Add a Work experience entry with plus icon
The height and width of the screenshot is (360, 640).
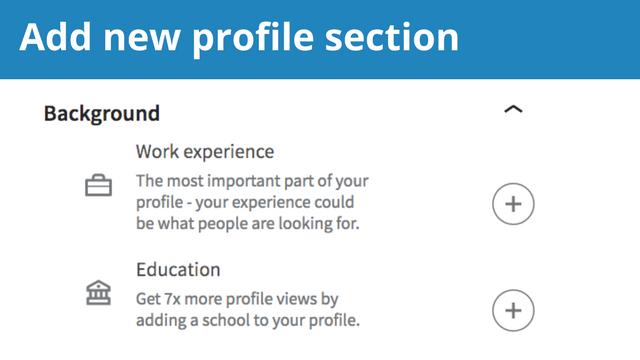coord(513,204)
